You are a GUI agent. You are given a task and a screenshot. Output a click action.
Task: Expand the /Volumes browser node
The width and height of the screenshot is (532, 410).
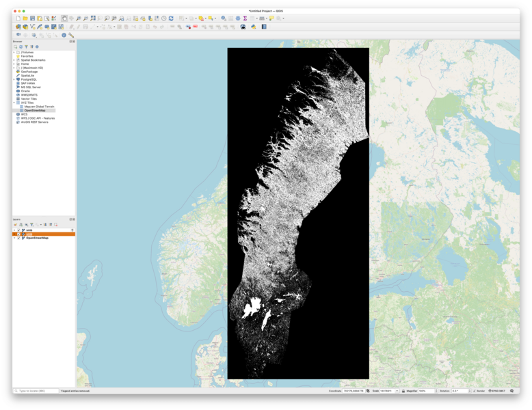click(14, 52)
